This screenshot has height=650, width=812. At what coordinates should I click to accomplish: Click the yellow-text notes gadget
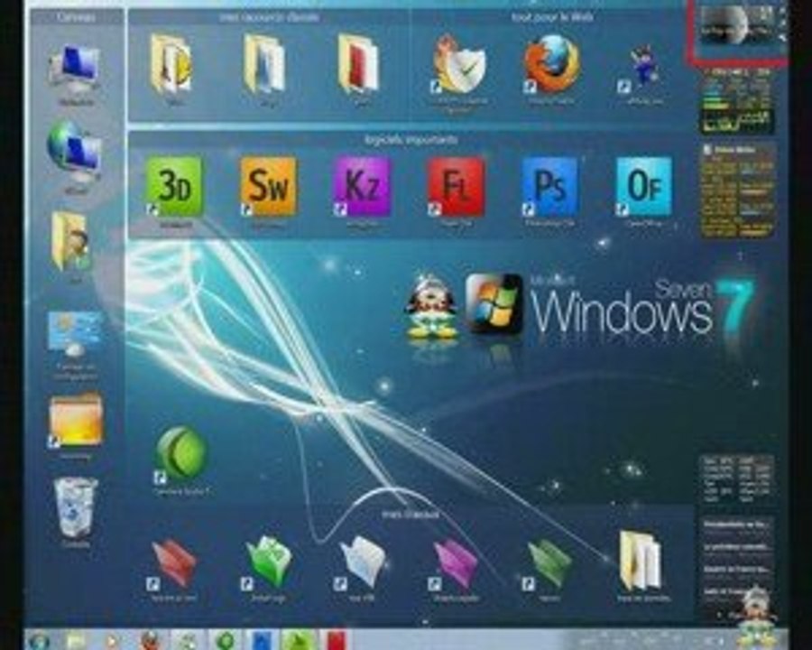(737, 190)
